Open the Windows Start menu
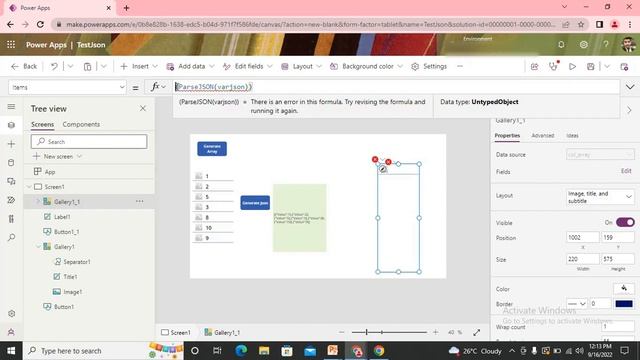The height and width of the screenshot is (360, 640). (11, 351)
